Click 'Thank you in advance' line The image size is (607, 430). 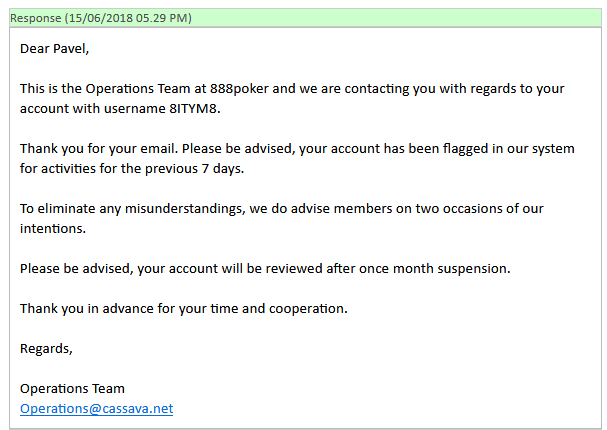pos(102,308)
